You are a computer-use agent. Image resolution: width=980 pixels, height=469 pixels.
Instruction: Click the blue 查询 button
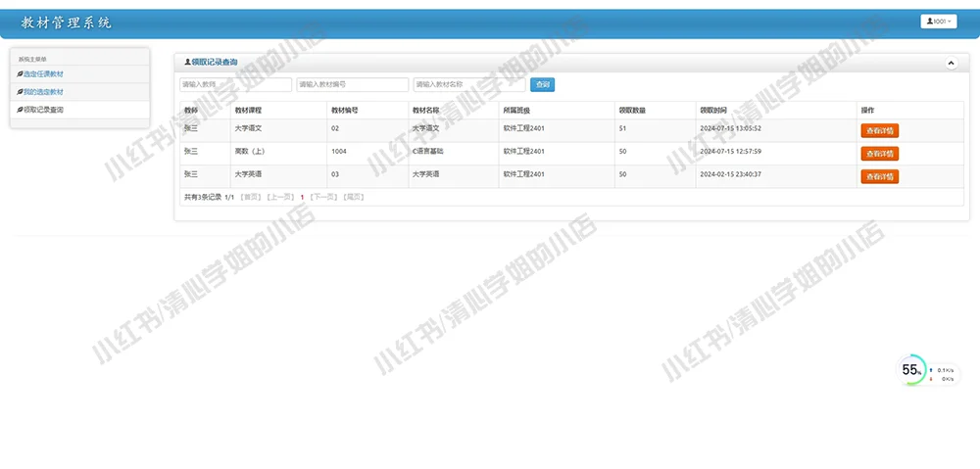pyautogui.click(x=543, y=84)
